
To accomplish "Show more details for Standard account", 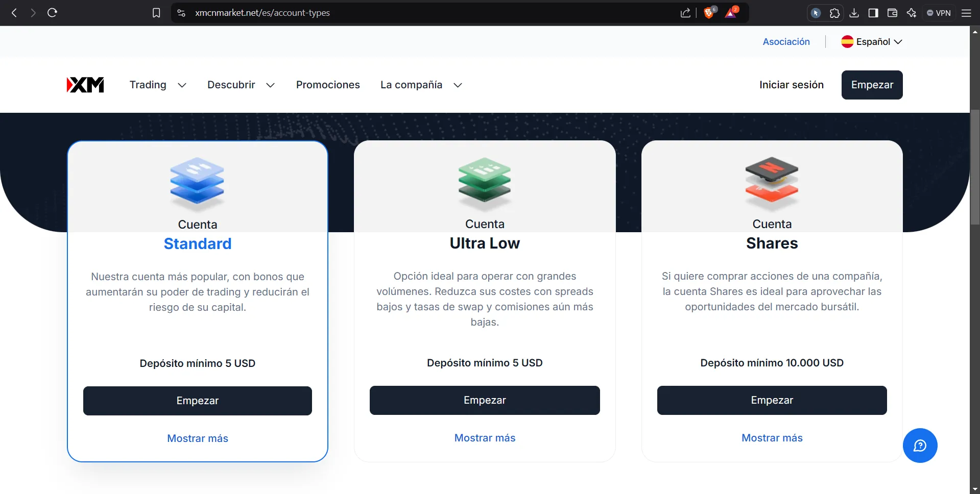I will point(198,438).
